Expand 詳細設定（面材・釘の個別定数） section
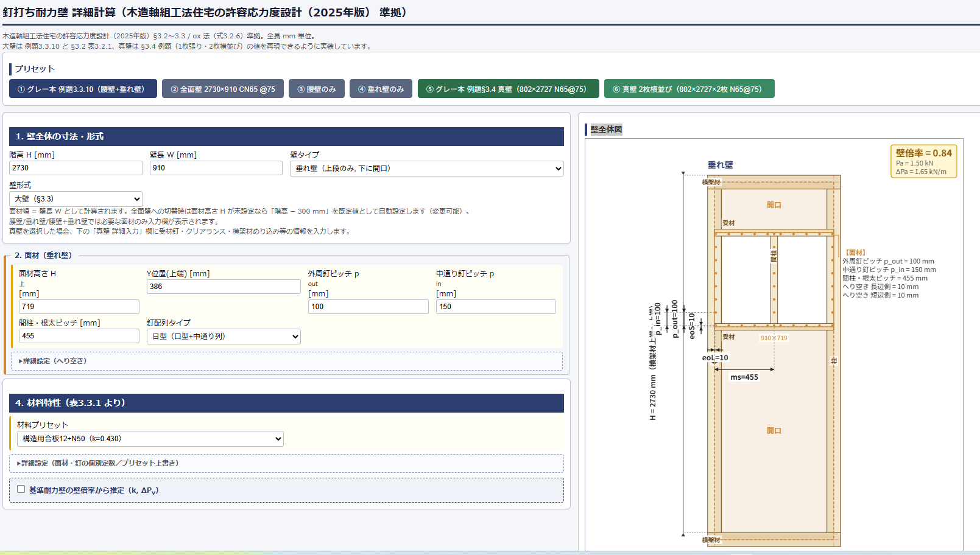This screenshot has height=555, width=980. point(100,463)
